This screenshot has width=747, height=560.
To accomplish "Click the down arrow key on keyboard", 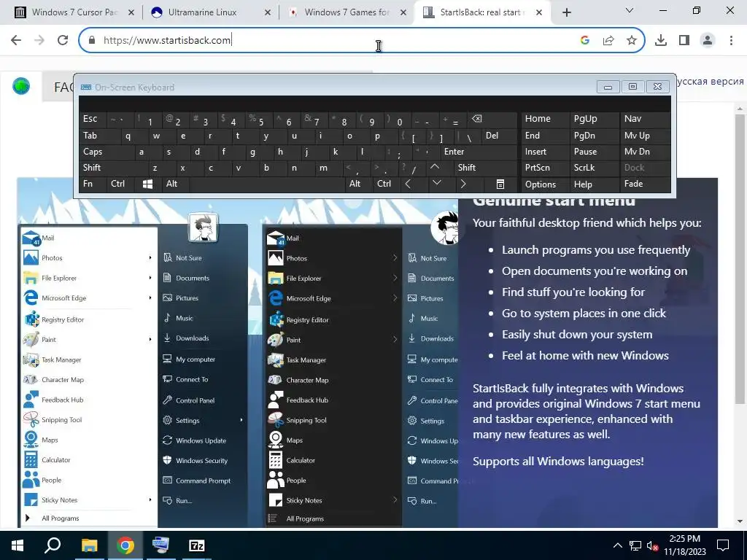I will pyautogui.click(x=436, y=183).
